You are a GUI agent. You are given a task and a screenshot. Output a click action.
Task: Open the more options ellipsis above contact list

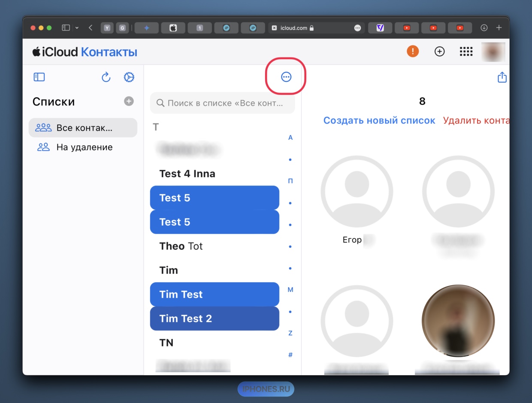(286, 77)
